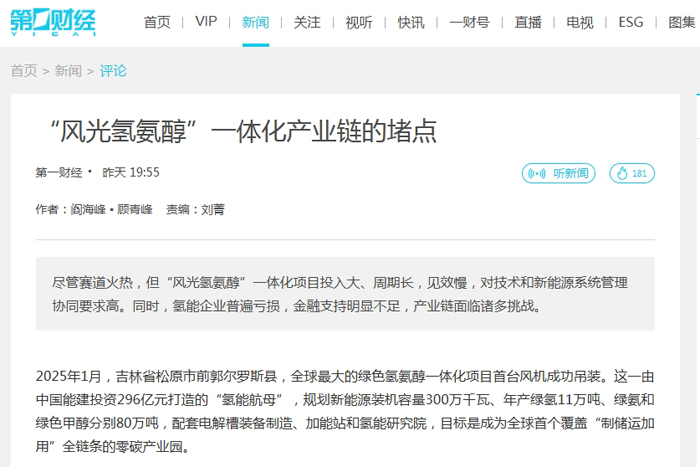Go to the 视听 section

point(359,22)
